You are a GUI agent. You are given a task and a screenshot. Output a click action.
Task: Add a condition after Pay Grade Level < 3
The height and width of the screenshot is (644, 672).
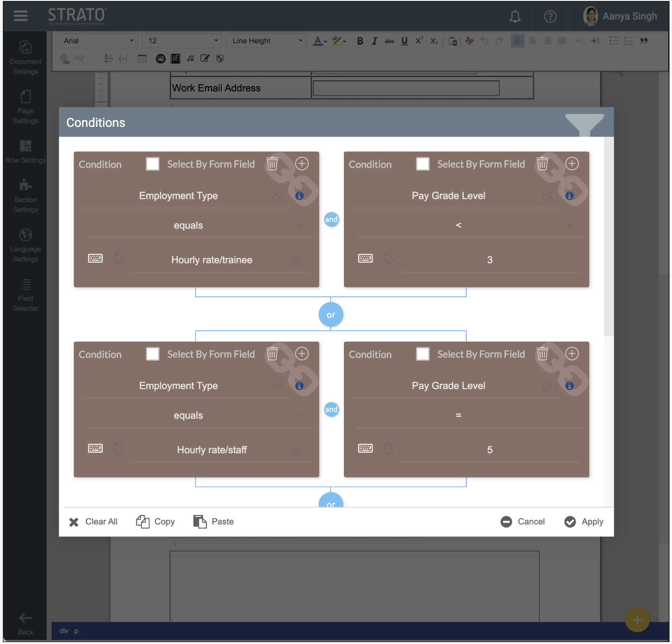coord(572,164)
